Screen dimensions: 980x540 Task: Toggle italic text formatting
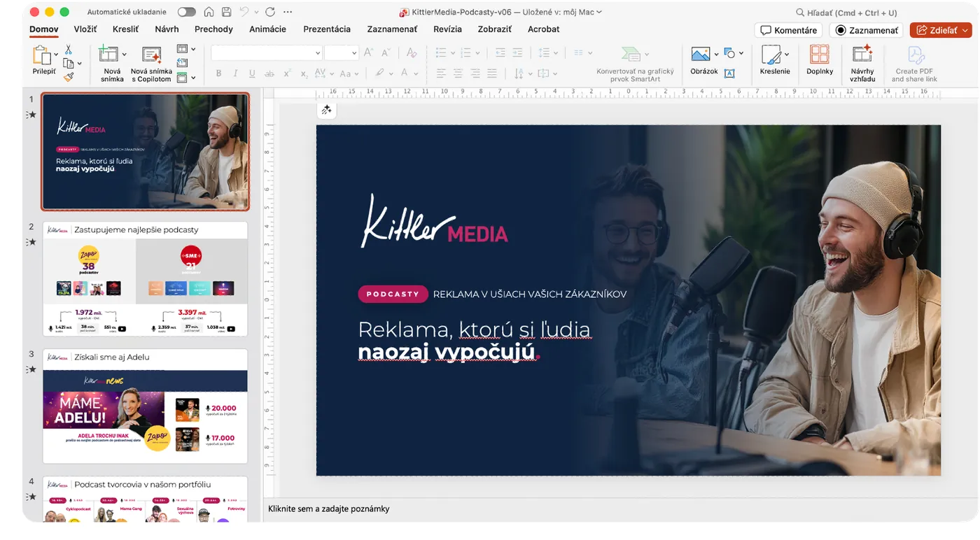click(x=235, y=73)
